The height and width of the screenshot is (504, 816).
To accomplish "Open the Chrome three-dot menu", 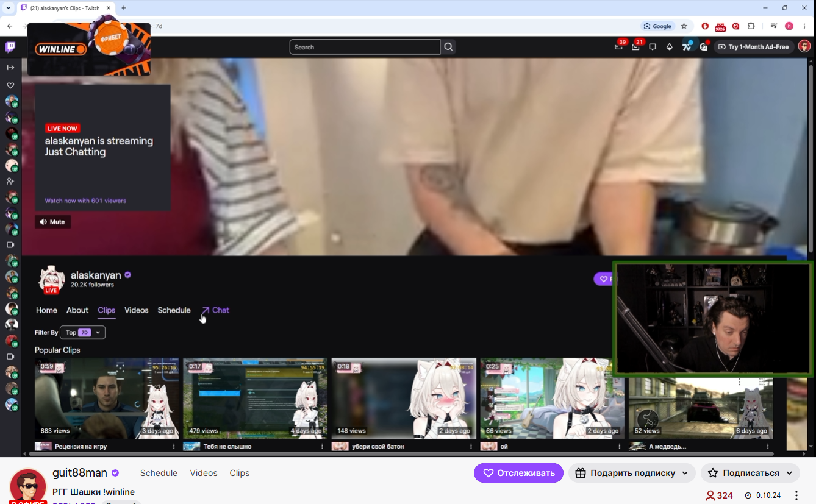I will tap(805, 26).
